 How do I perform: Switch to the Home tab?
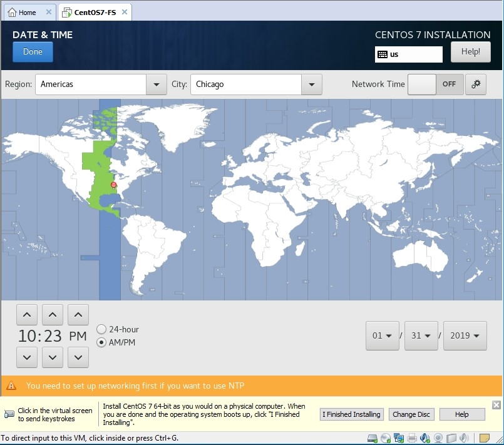coord(29,12)
